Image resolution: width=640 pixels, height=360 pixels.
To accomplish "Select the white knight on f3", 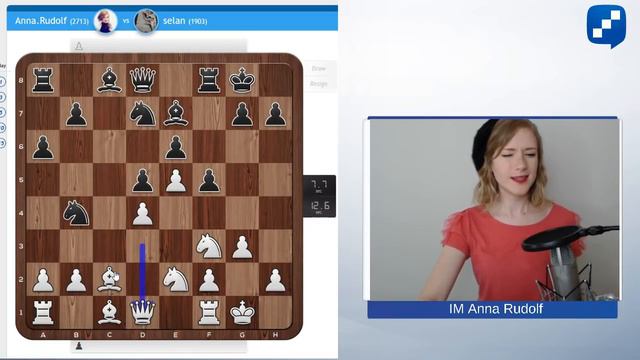I will pos(209,246).
